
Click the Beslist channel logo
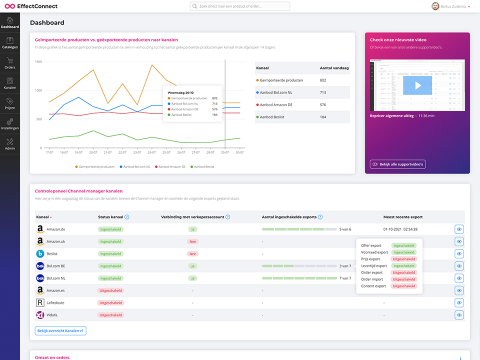pyautogui.click(x=40, y=254)
